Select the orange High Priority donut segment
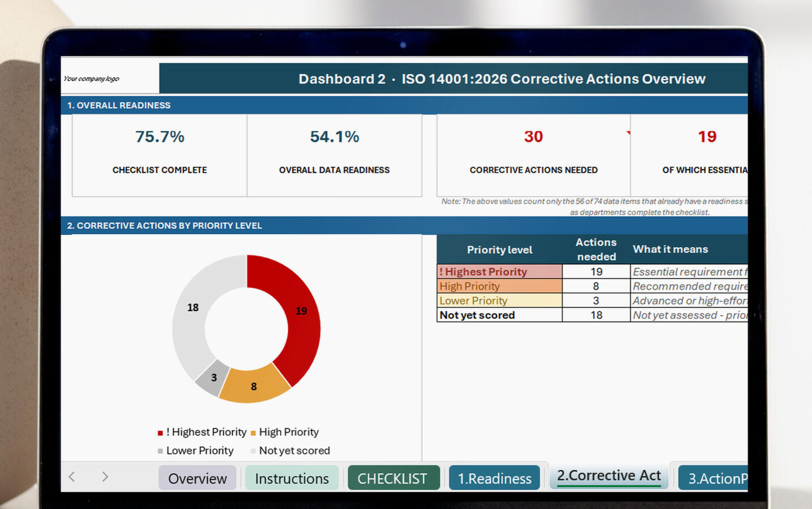Screen dimensions: 812x509 (x=254, y=385)
